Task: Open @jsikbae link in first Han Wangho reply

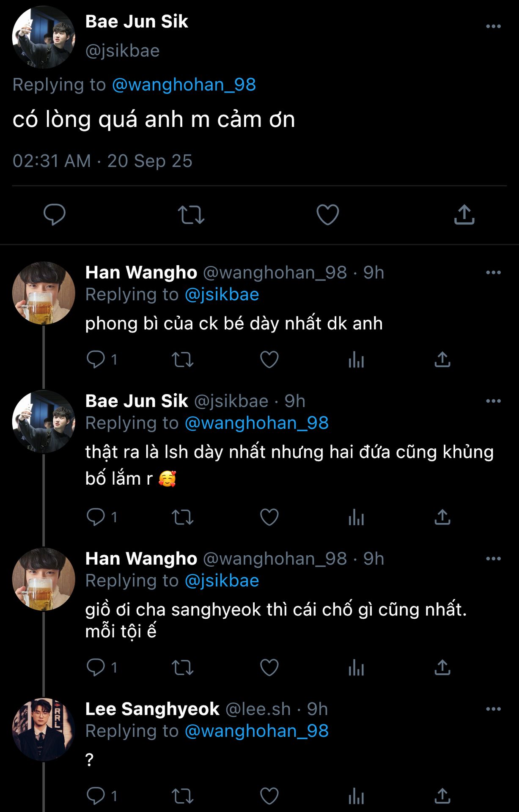Action: (x=222, y=294)
